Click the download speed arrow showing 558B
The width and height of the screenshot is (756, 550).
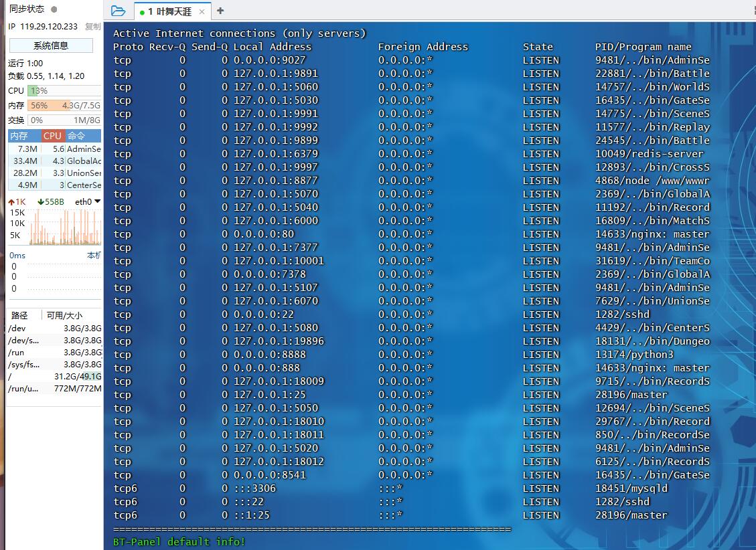click(x=40, y=202)
